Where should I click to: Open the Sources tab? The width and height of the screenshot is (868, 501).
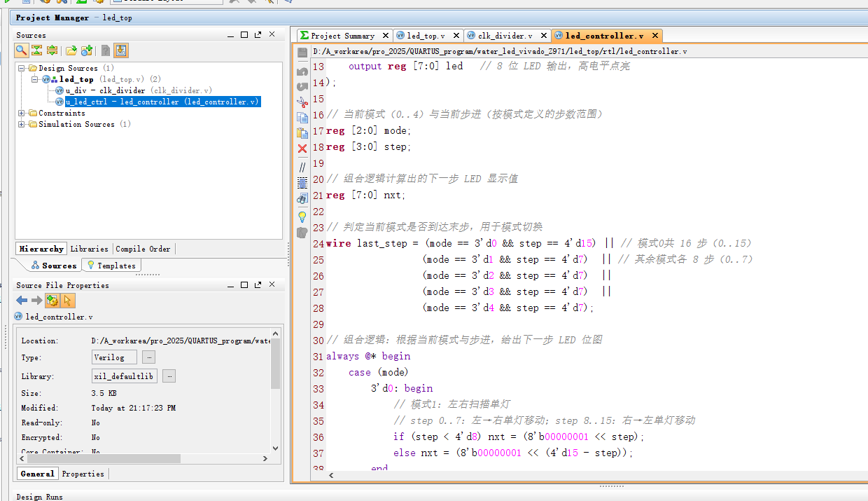pyautogui.click(x=54, y=266)
